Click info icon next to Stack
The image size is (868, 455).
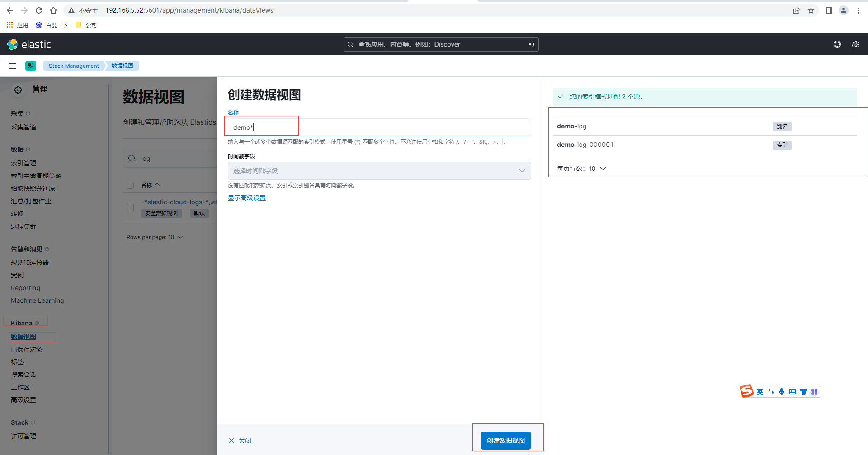pyautogui.click(x=33, y=422)
